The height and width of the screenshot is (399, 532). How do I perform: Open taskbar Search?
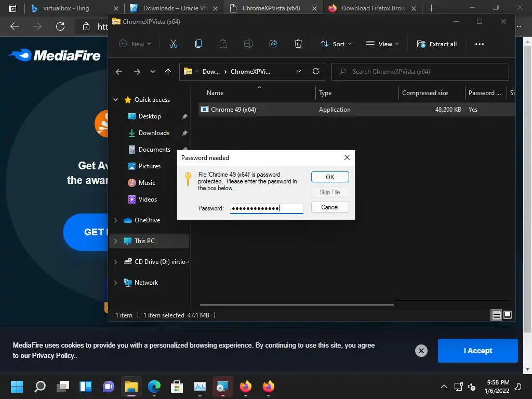[40, 387]
